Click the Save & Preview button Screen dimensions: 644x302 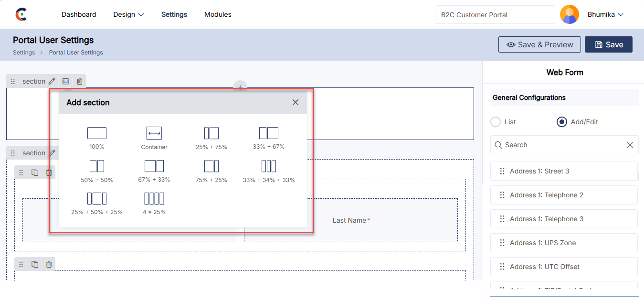(x=539, y=44)
